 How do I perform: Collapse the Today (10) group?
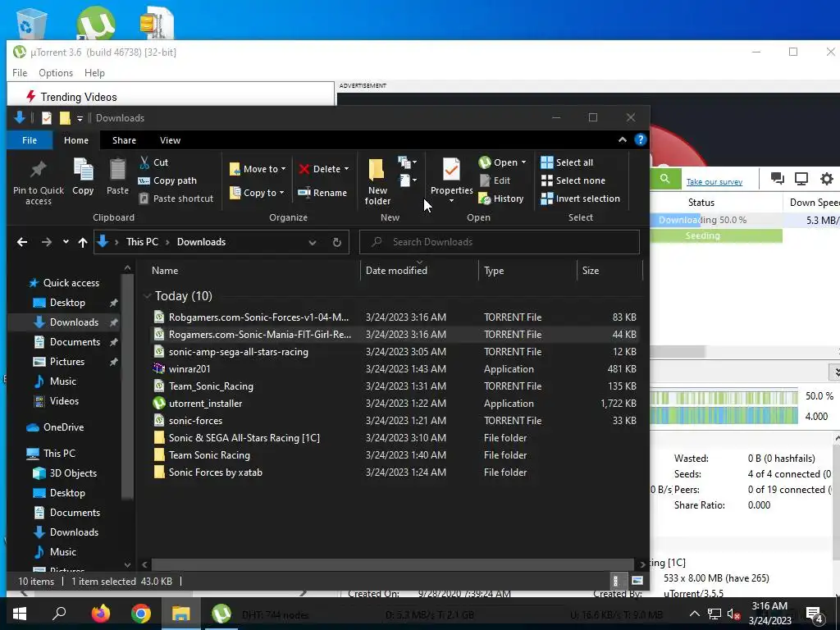148,296
